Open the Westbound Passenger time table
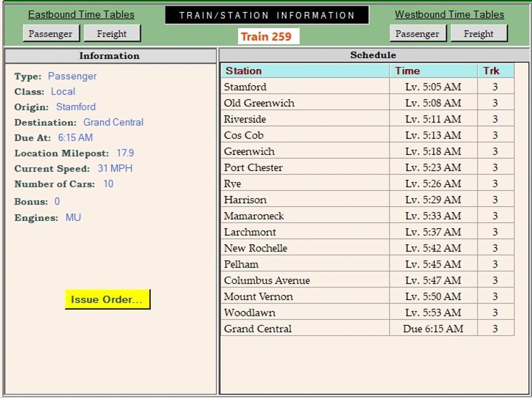Screen dimensions: 532x398 417,34
